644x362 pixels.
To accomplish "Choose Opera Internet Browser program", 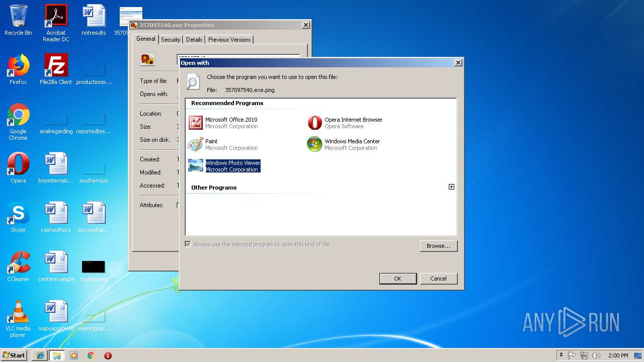I will (x=345, y=123).
